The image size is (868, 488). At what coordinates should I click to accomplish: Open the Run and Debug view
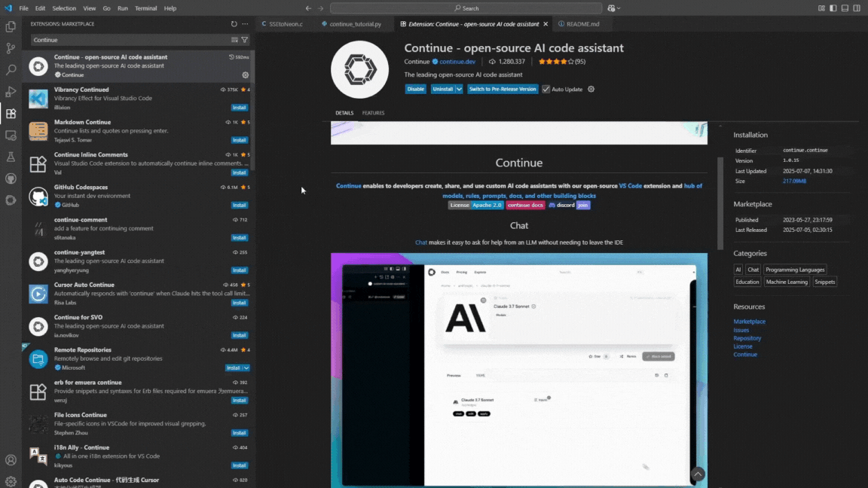point(11,92)
